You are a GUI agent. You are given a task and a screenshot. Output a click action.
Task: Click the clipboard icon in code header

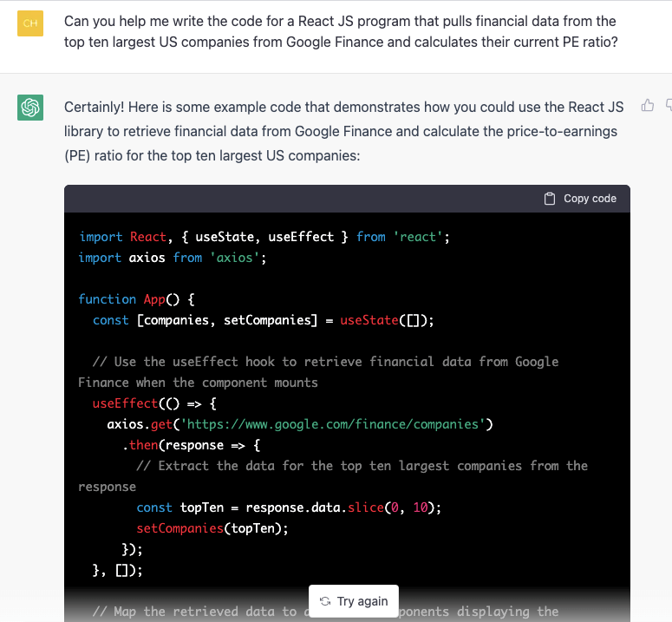(x=550, y=199)
